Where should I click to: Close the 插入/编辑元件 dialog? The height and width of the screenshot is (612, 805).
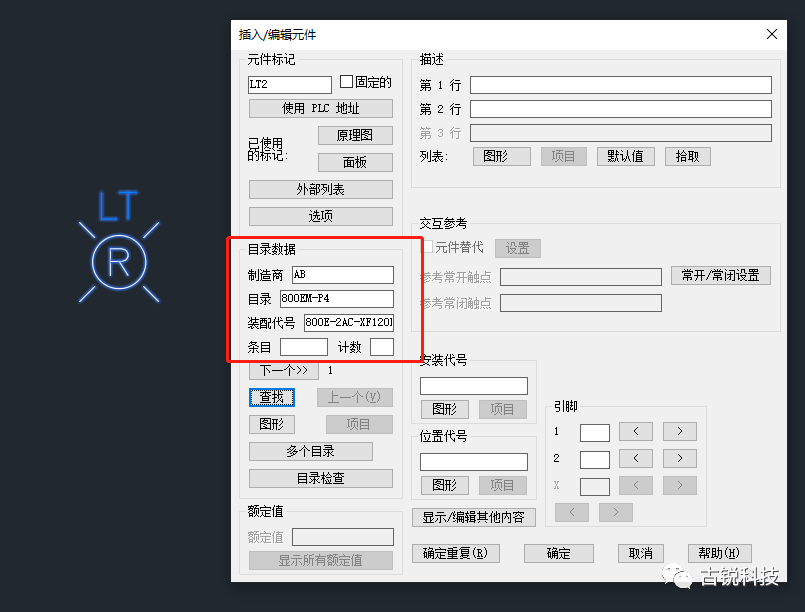pyautogui.click(x=772, y=34)
